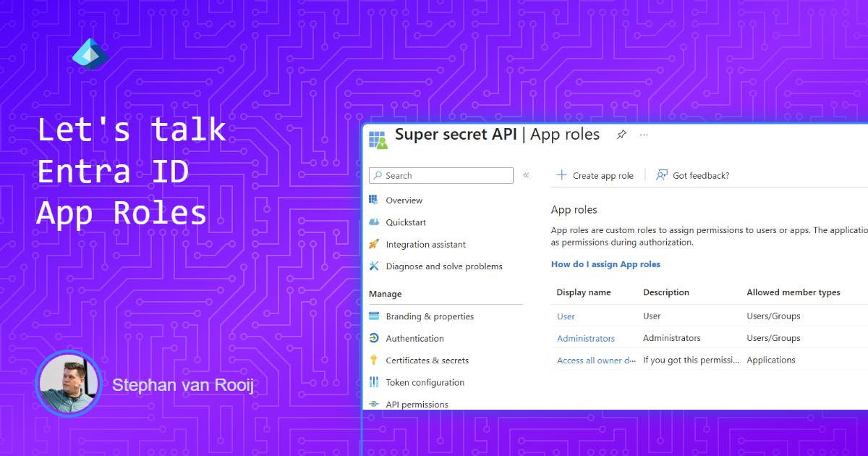This screenshot has width=868, height=456.
Task: Click the Integration assistant rocket icon
Action: [374, 244]
